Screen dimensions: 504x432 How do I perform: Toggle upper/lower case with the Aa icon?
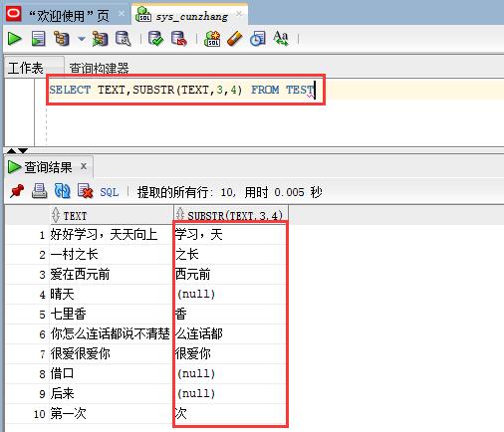pos(281,38)
